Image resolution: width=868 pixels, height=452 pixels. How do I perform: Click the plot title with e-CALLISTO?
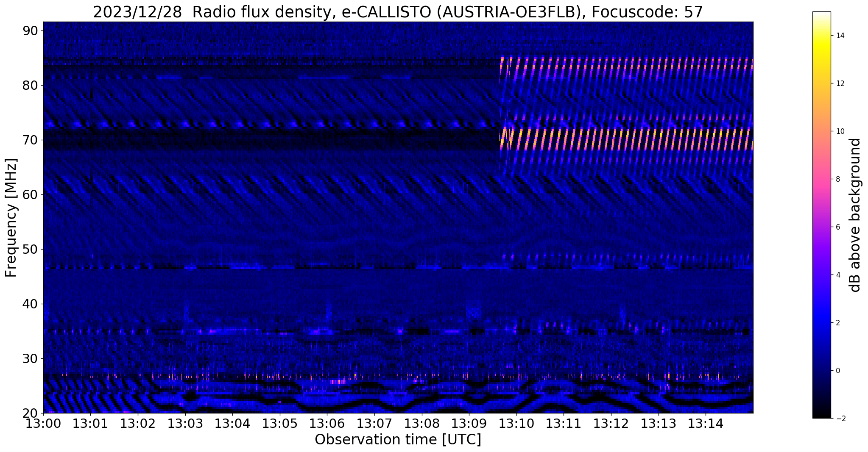point(398,12)
